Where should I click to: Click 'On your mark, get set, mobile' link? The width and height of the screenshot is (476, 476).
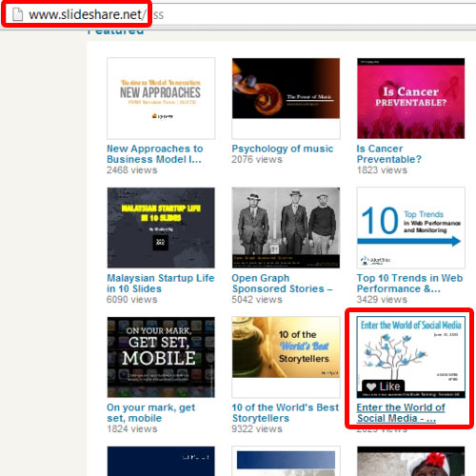pyautogui.click(x=151, y=413)
